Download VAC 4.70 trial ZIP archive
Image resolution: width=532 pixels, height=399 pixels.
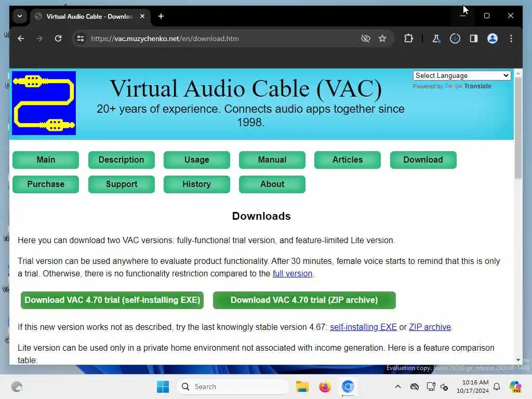[x=304, y=300]
